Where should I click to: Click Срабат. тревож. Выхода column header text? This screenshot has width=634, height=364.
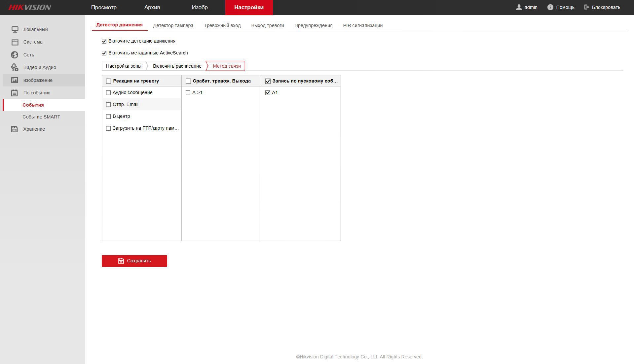point(222,81)
